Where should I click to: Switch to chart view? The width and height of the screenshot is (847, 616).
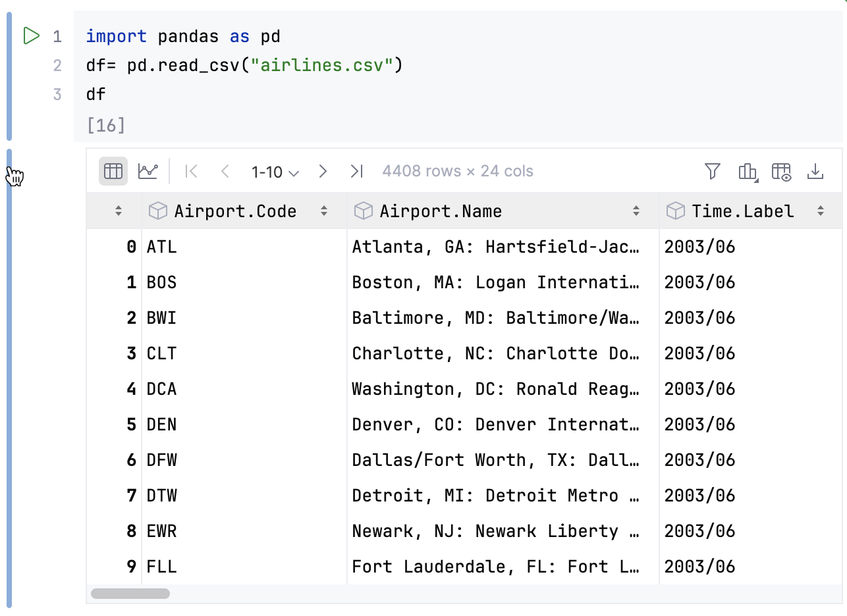tap(148, 172)
